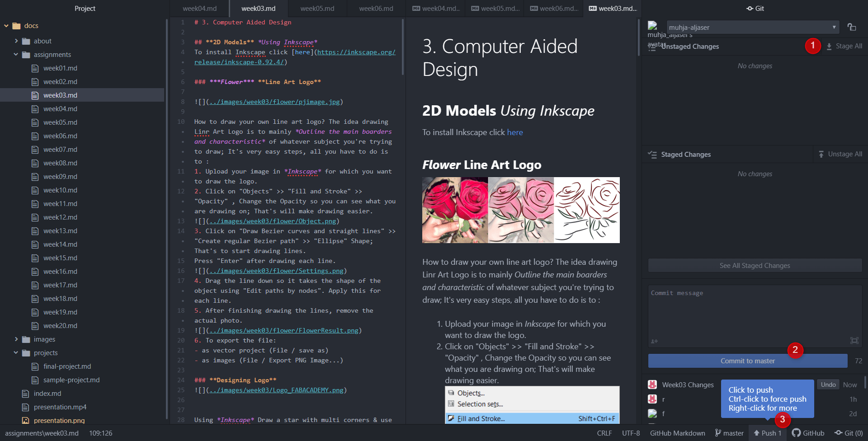The image size is (868, 441).
Task: Open the Git (0) status bar item
Action: (x=849, y=433)
